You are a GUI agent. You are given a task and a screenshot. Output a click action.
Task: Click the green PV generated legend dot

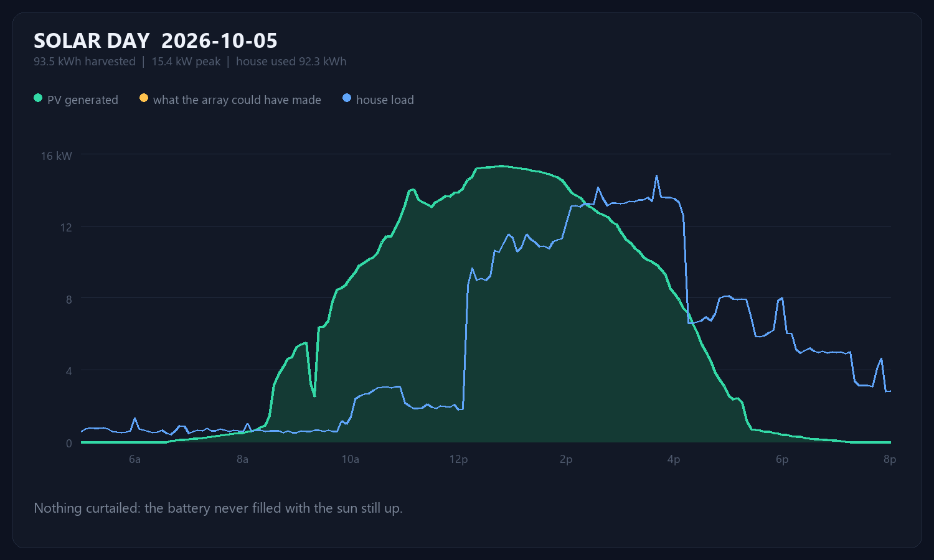coord(38,98)
